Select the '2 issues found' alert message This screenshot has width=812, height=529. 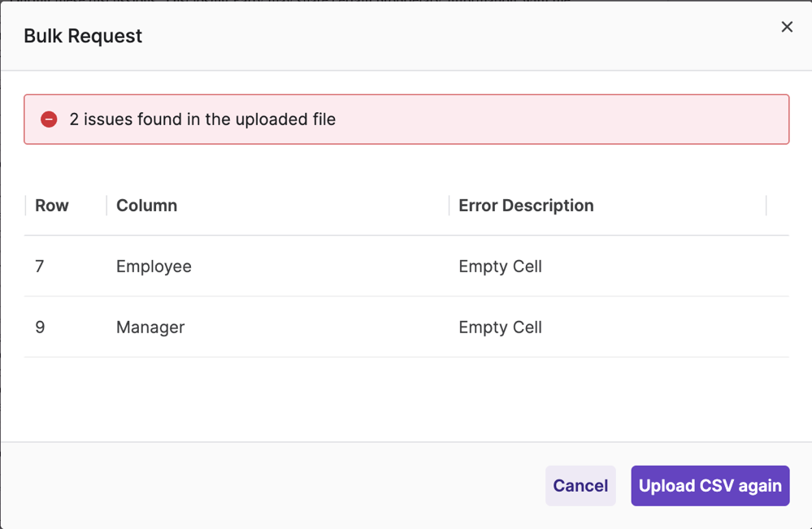coord(202,119)
